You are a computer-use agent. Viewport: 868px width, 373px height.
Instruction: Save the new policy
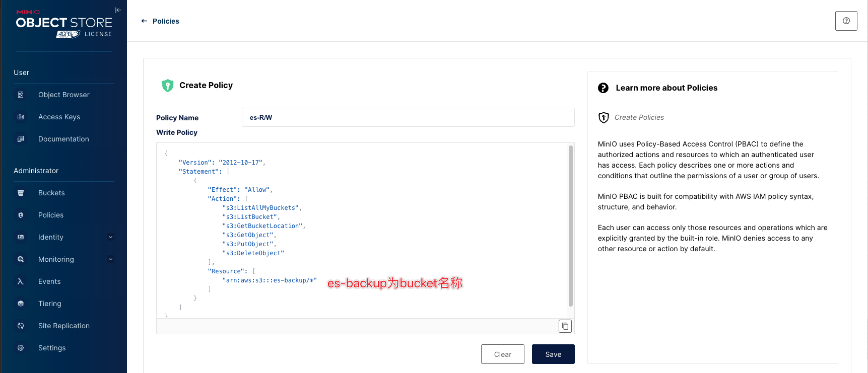553,354
